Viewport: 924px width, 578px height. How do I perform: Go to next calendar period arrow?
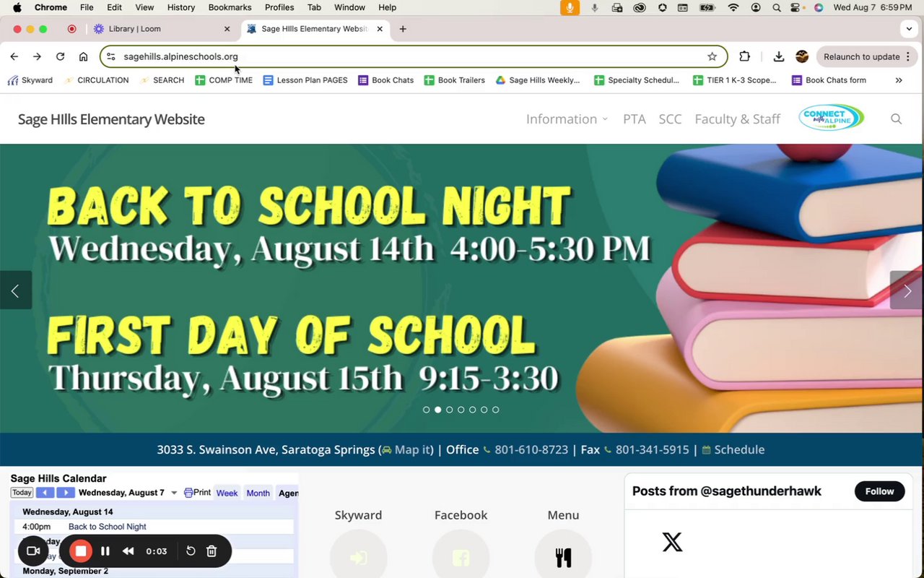(x=65, y=493)
